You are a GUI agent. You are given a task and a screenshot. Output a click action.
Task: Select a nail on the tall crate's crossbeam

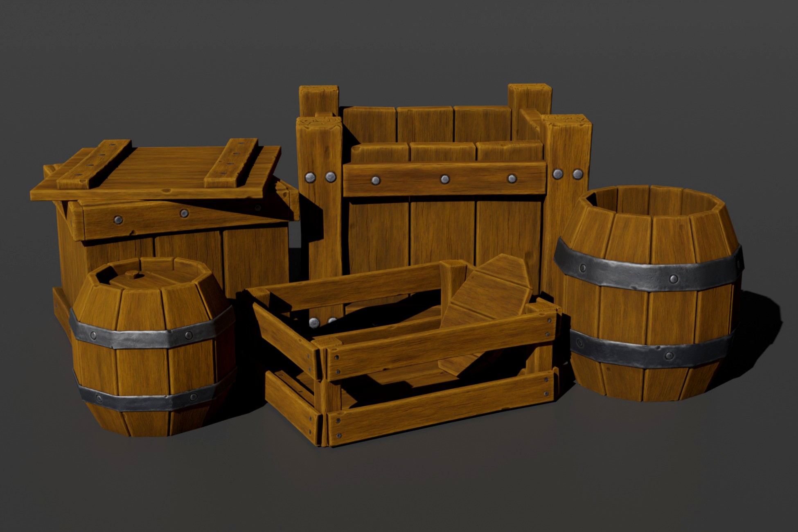coord(444,178)
